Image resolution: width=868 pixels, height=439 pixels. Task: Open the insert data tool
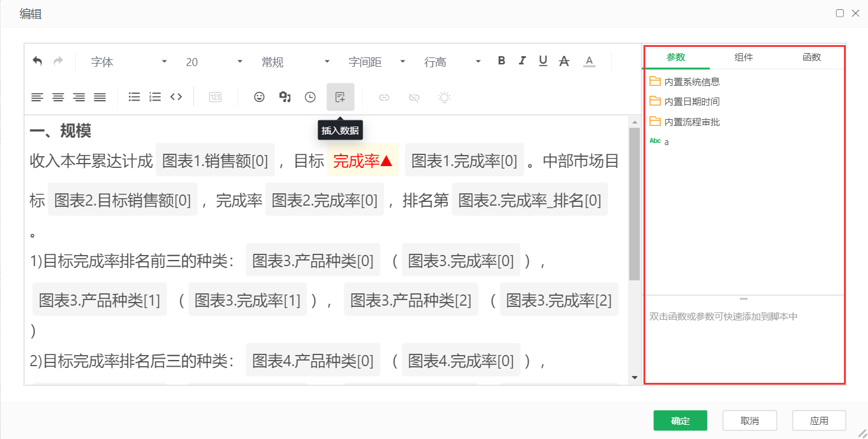click(x=341, y=97)
